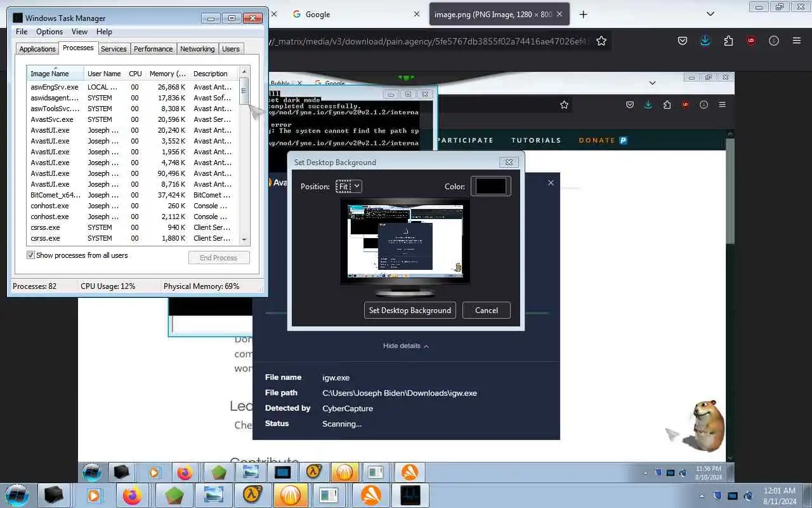The width and height of the screenshot is (812, 508).
Task: Click the DONATE link in the embedded page
Action: 603,140
